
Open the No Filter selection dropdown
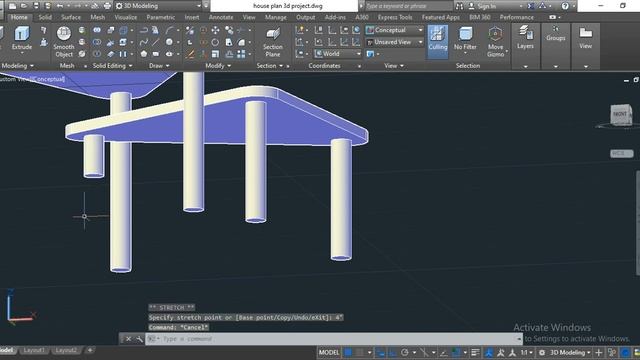click(x=465, y=40)
